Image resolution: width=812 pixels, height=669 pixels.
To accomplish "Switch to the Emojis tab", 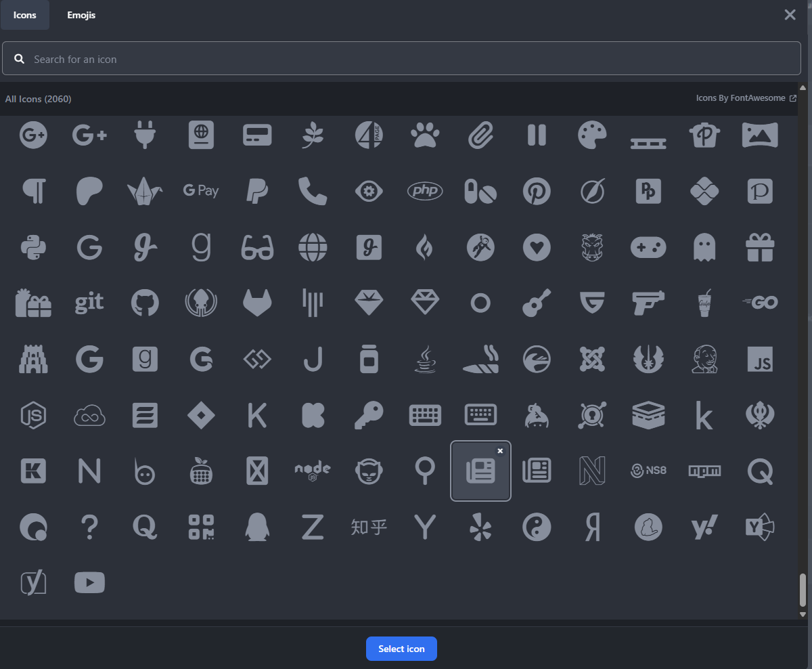I will click(x=81, y=15).
